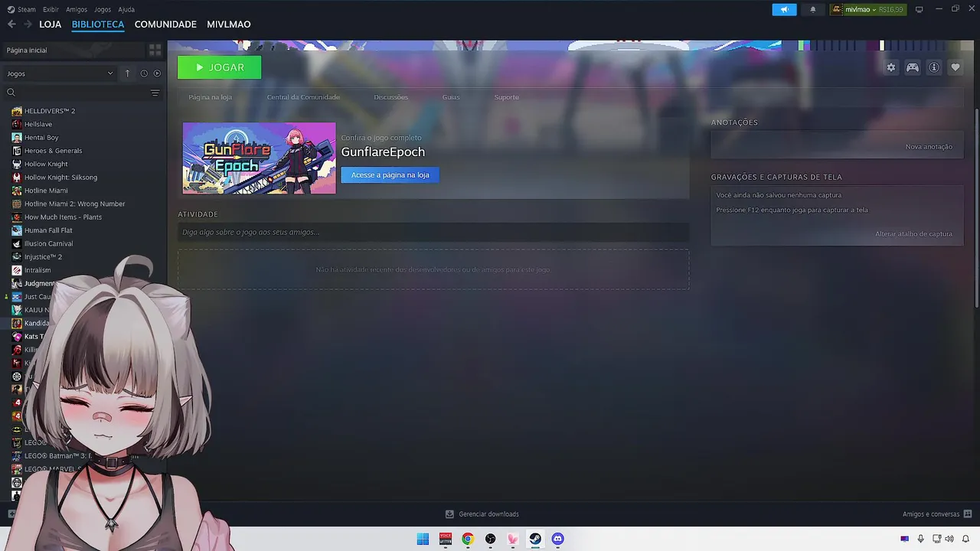Open Central da Comunidade link

[303, 97]
